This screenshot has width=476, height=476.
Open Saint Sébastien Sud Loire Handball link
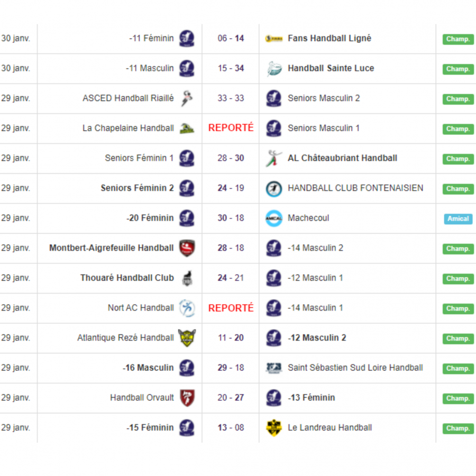(x=355, y=368)
